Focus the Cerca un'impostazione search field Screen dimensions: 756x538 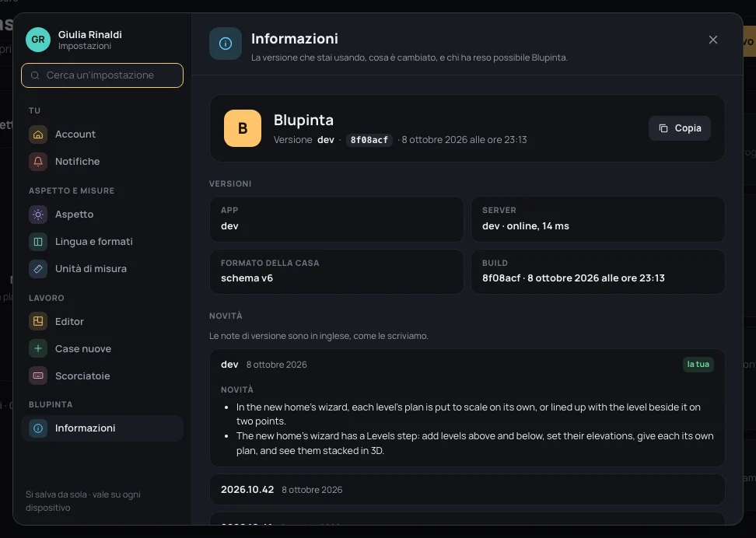click(102, 75)
